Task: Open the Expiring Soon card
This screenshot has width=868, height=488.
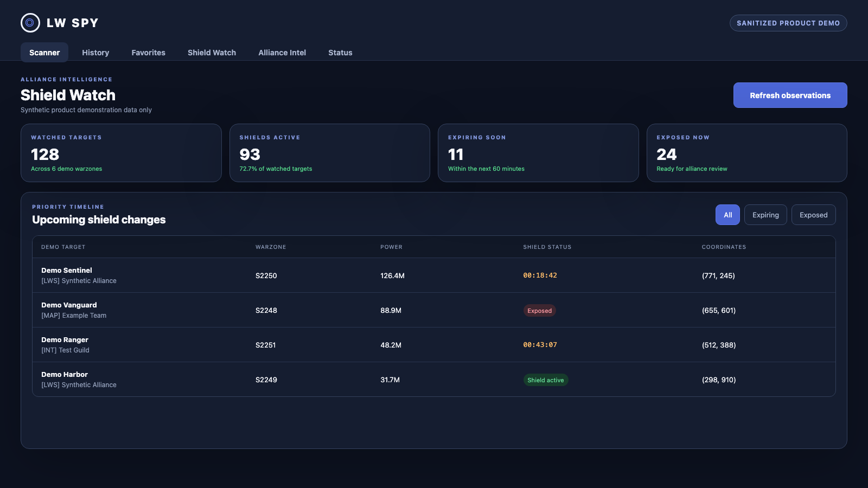Action: point(538,153)
